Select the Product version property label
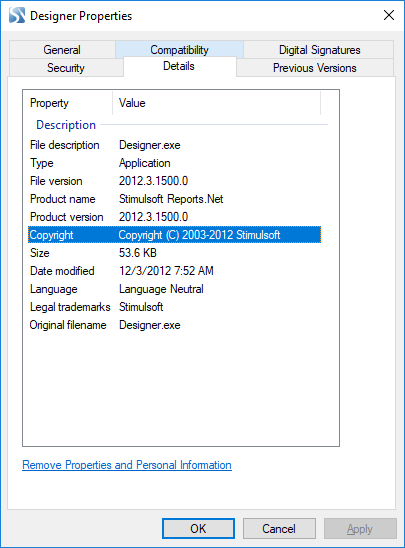The width and height of the screenshot is (405, 548). [x=67, y=217]
